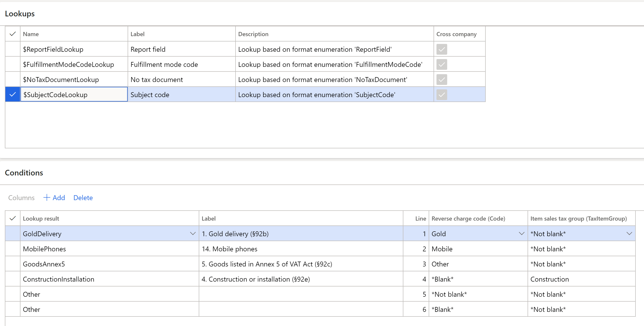Click the select-all checkmark icon in Lookups grid
The image size is (644, 326).
pos(12,34)
